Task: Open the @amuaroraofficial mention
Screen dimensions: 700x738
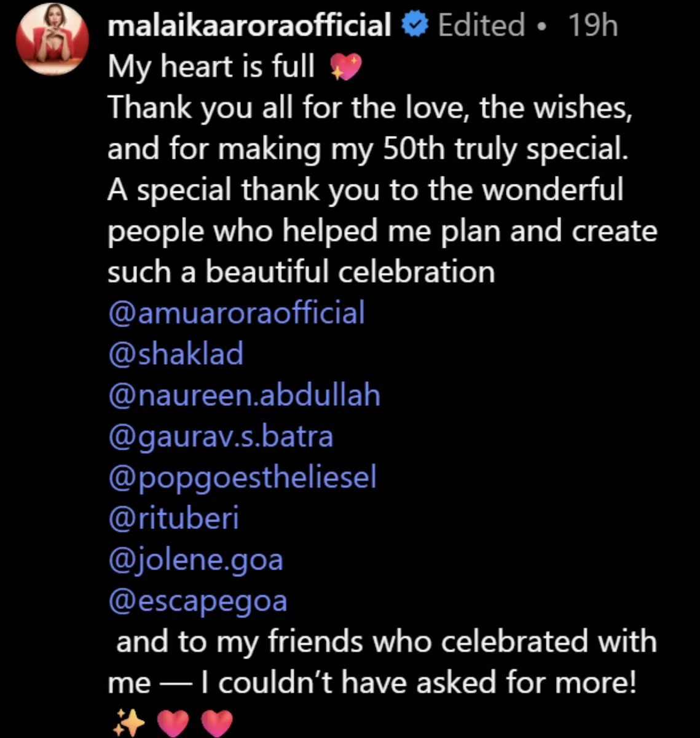Action: [x=236, y=312]
